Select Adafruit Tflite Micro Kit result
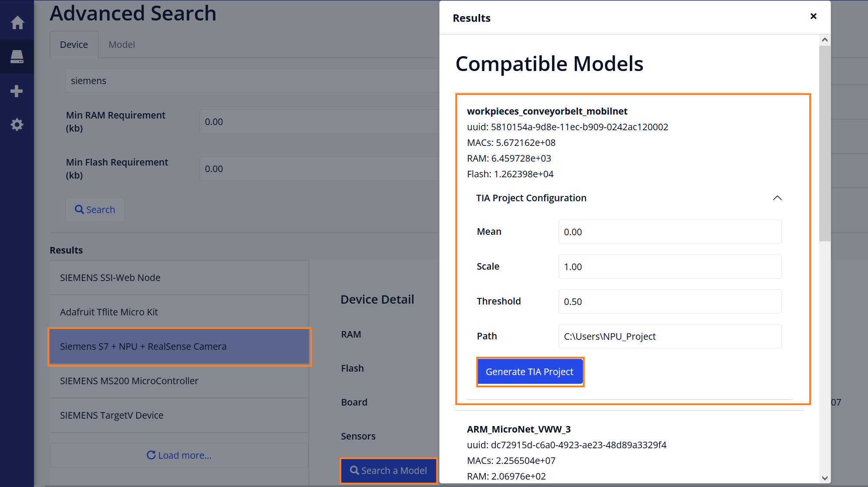868x487 pixels. (179, 312)
